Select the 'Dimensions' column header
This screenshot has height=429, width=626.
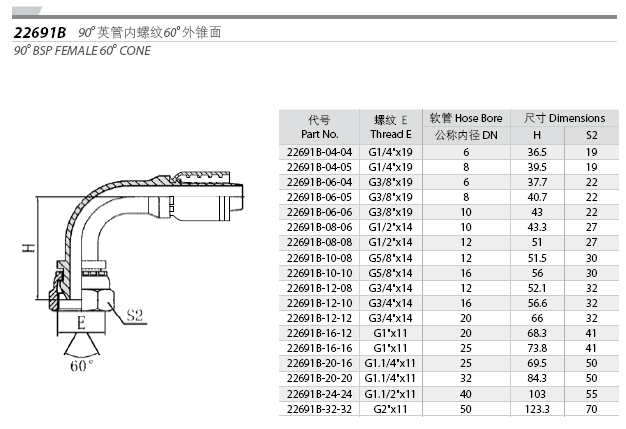click(x=565, y=118)
